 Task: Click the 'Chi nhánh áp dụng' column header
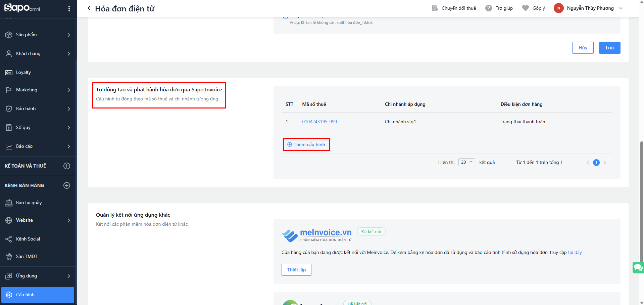point(405,104)
